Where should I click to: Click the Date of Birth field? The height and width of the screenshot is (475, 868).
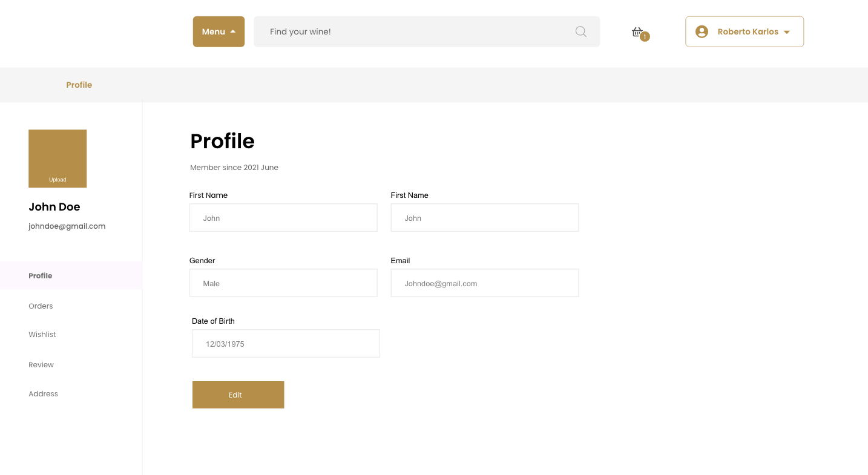click(286, 344)
